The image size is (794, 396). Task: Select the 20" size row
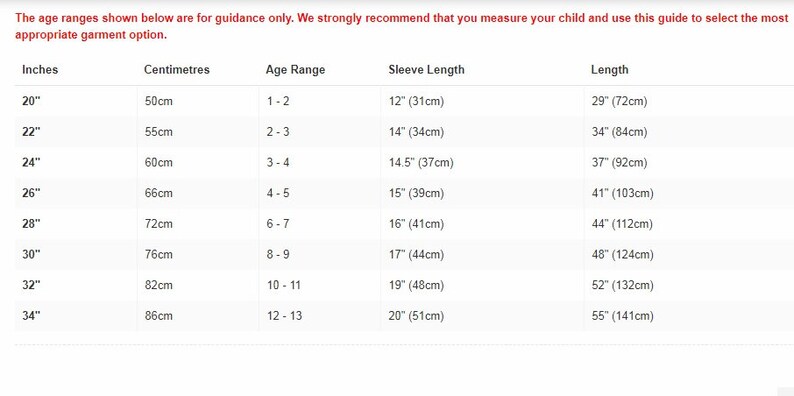(x=404, y=101)
